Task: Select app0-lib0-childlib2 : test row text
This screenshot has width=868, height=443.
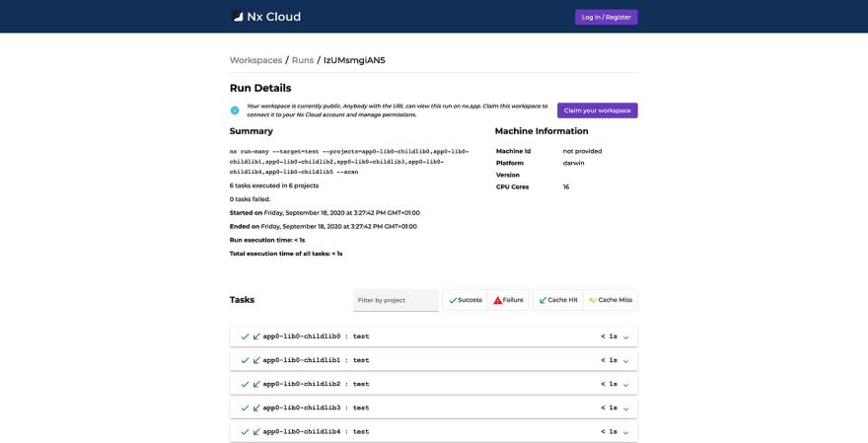Action: (316, 385)
